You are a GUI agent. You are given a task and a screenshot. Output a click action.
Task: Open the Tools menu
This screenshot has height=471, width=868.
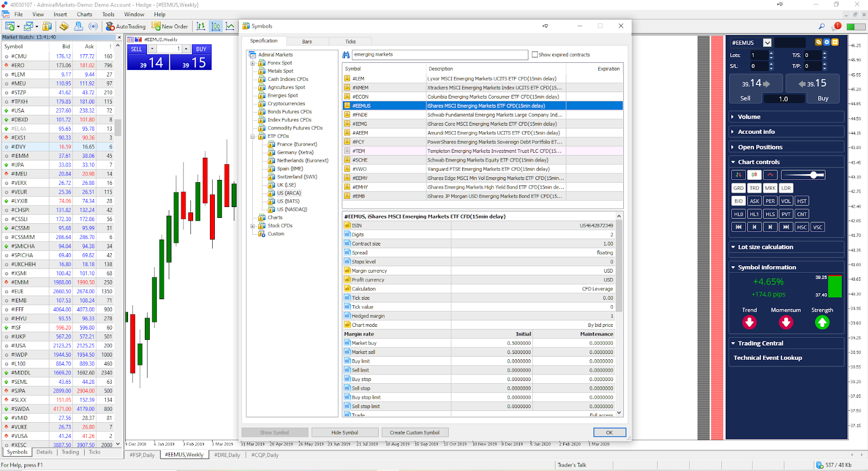pos(108,15)
